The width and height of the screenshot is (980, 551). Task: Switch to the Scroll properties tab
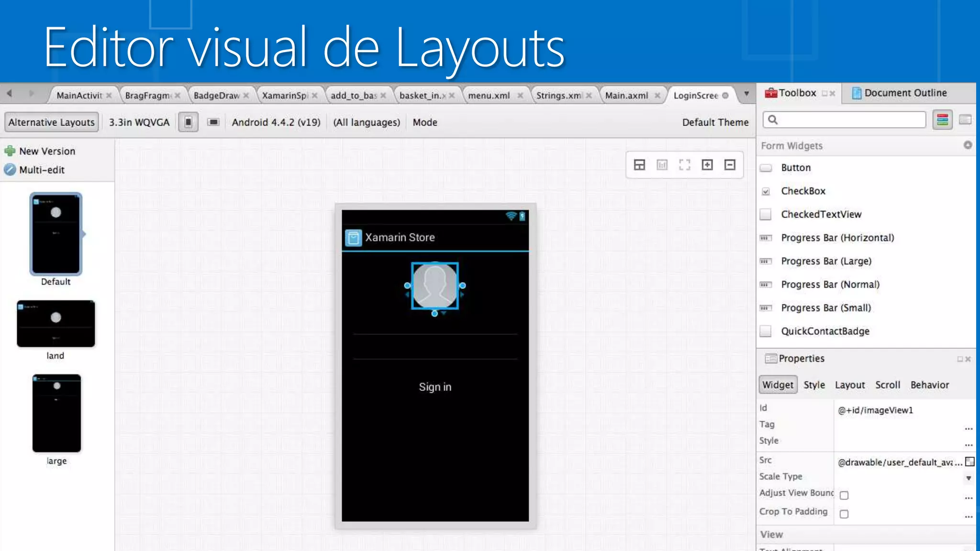(888, 385)
